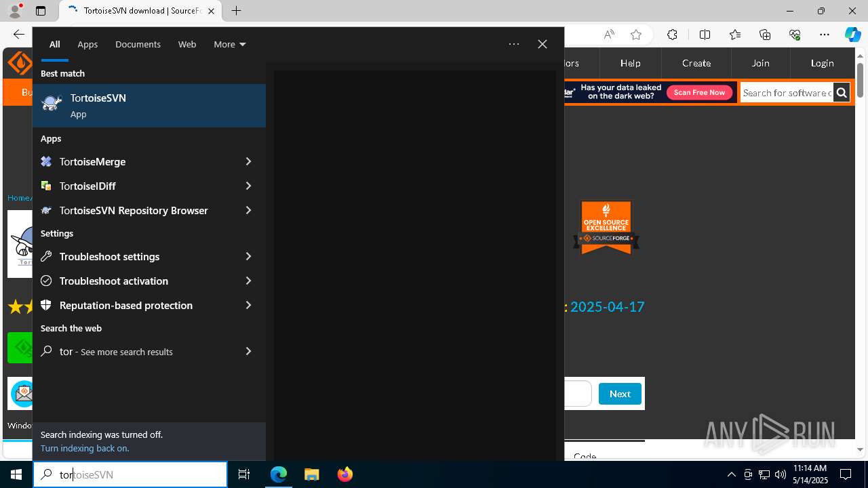Click the Windows search text box

tap(130, 474)
